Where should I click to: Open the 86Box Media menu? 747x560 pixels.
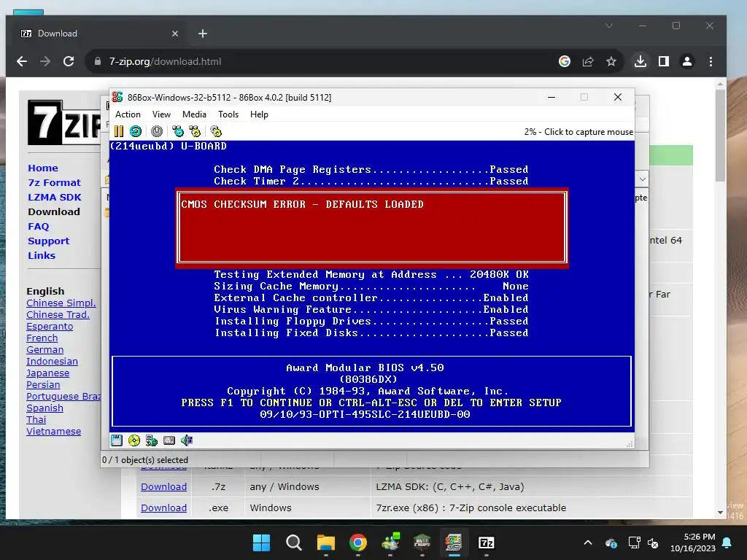pyautogui.click(x=194, y=114)
